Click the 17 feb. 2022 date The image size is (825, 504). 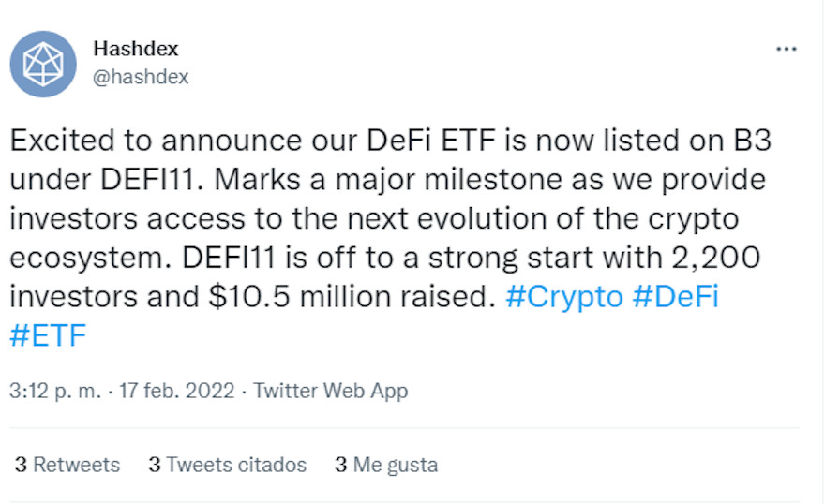click(176, 391)
